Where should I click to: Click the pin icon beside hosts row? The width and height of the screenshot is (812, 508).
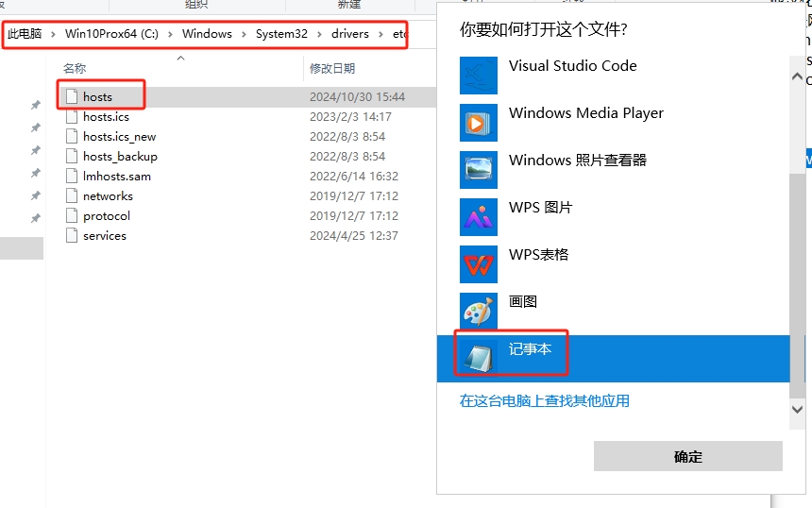pos(35,105)
